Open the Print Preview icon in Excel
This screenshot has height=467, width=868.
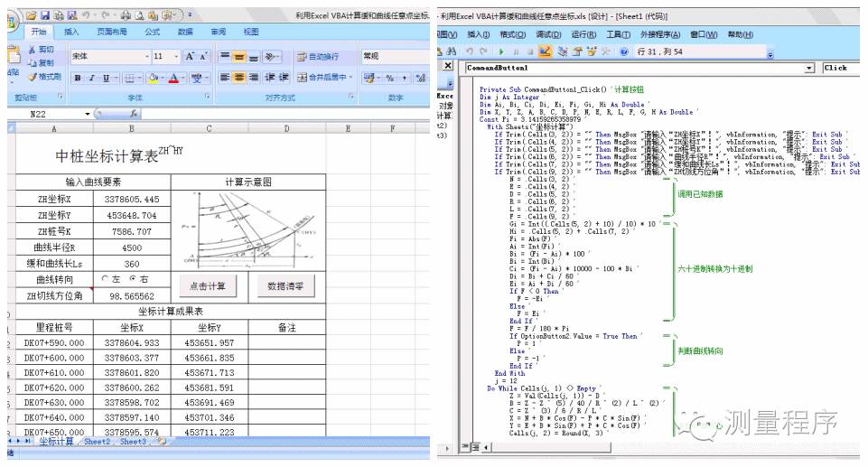pos(139,15)
